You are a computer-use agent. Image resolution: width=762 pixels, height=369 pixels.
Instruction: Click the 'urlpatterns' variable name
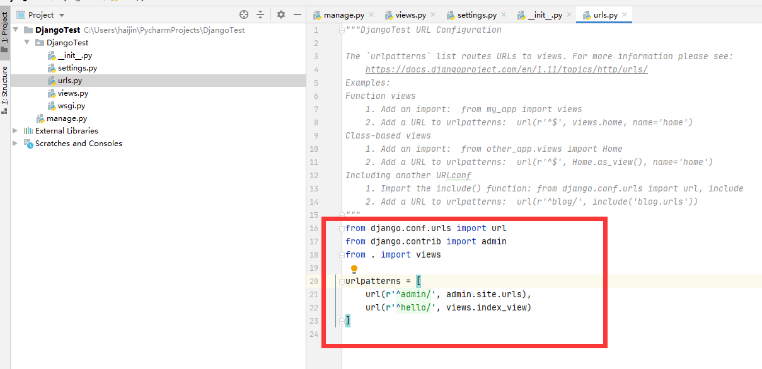click(x=373, y=281)
